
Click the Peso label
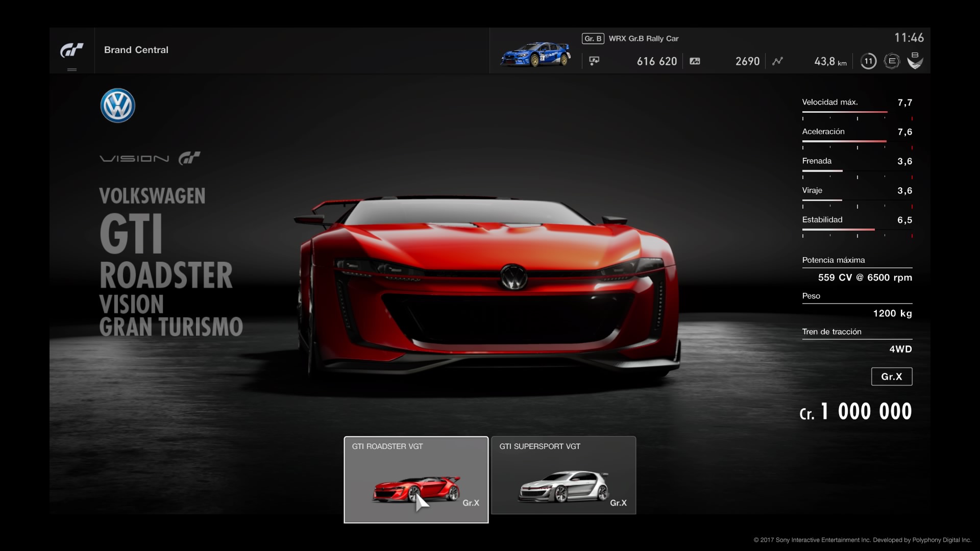(x=811, y=296)
